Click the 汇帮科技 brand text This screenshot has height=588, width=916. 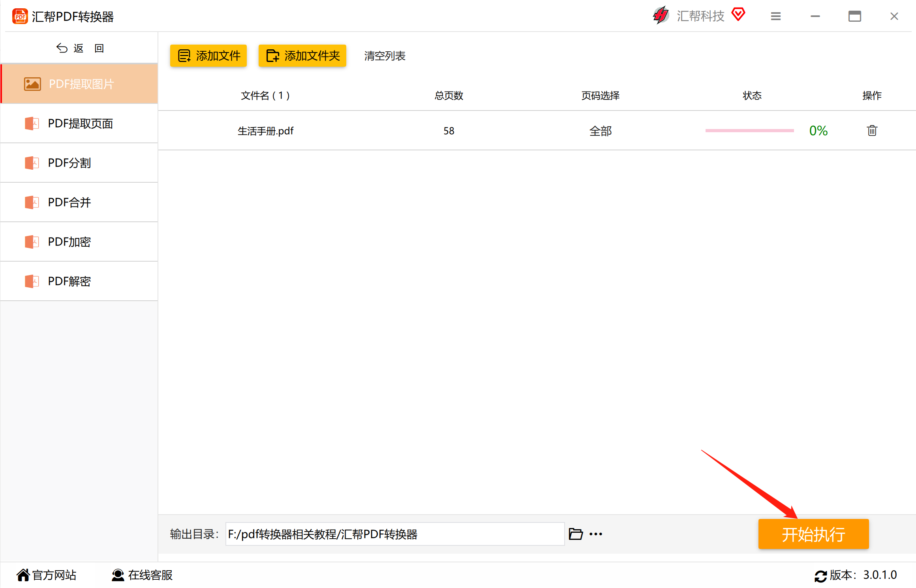[x=701, y=16]
